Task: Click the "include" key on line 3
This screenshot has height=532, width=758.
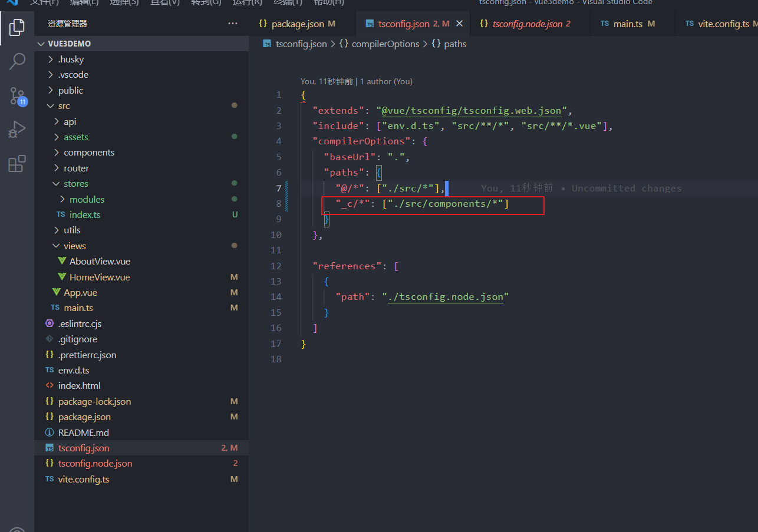Action: click(x=338, y=126)
